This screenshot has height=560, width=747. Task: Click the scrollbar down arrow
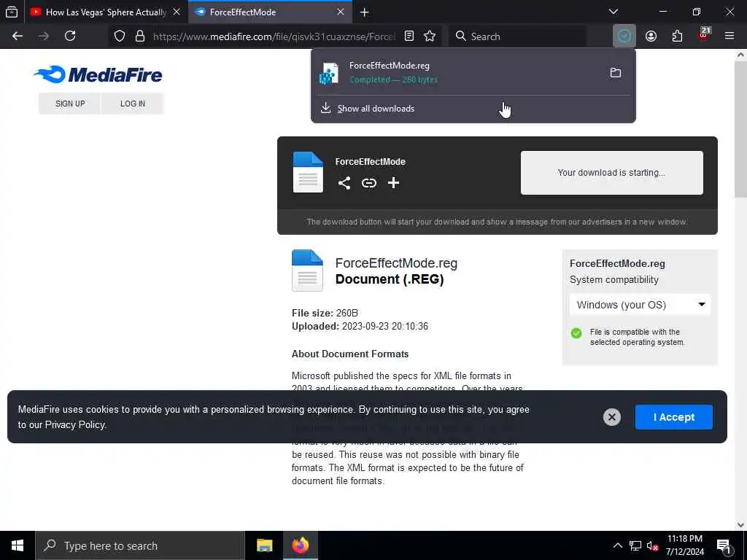740,525
